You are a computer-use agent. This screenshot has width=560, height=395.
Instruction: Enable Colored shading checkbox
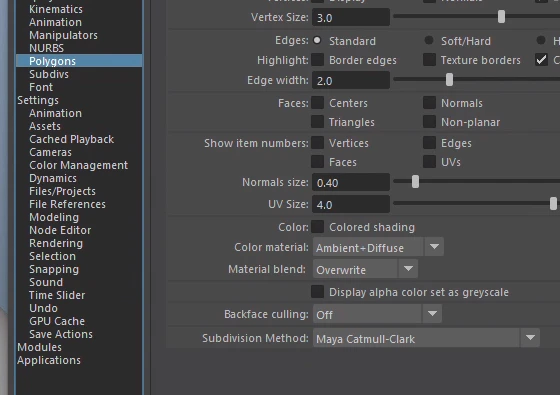[318, 226]
